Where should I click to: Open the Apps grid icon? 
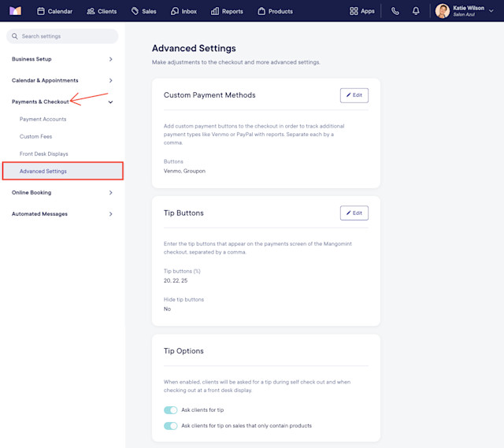pos(354,11)
